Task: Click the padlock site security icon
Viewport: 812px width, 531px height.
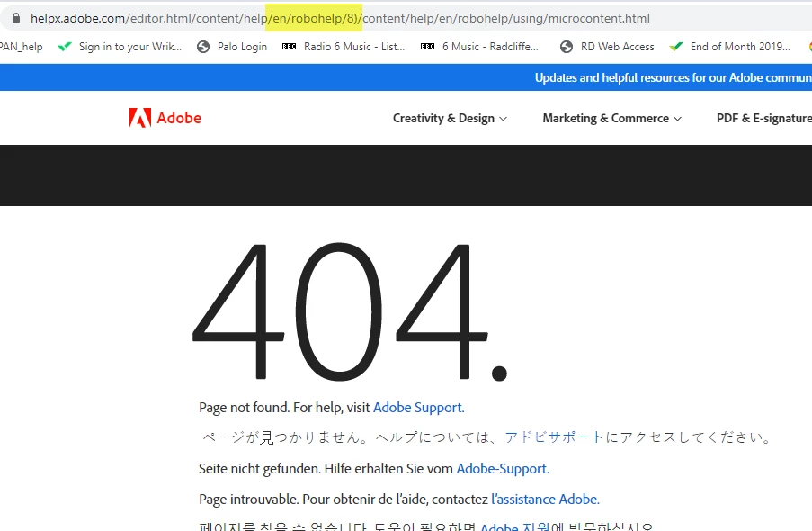Action: [x=16, y=18]
